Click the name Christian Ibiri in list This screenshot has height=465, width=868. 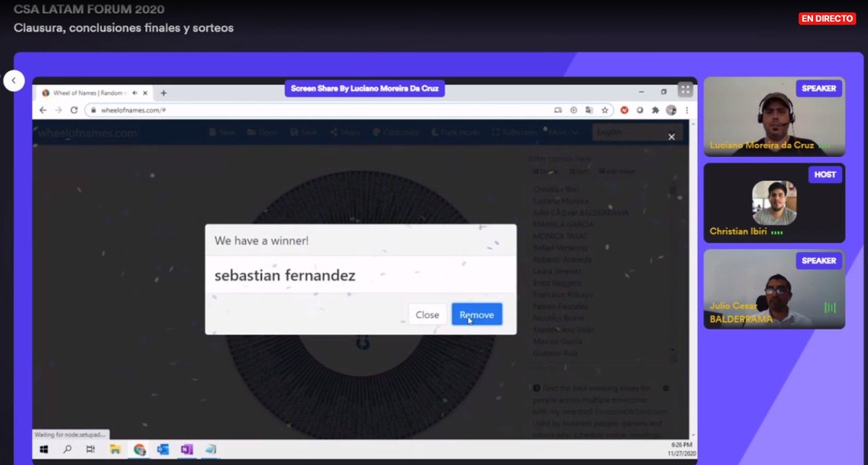coord(556,189)
